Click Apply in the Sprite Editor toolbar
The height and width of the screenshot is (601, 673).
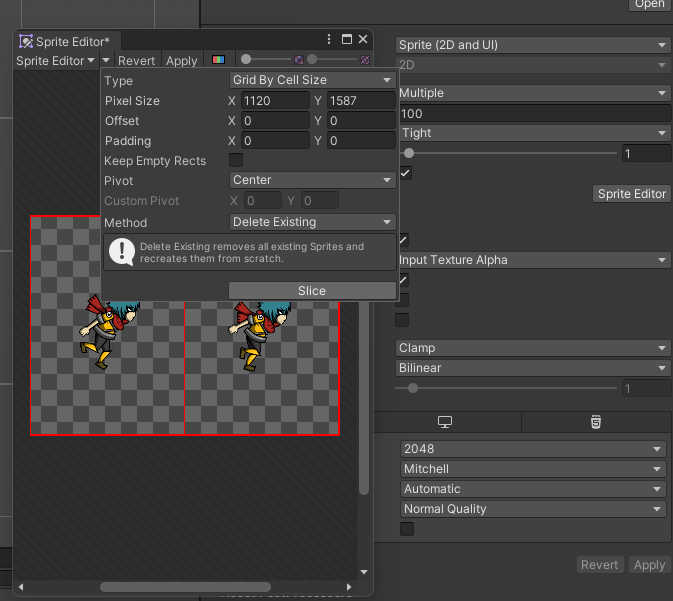pos(181,61)
